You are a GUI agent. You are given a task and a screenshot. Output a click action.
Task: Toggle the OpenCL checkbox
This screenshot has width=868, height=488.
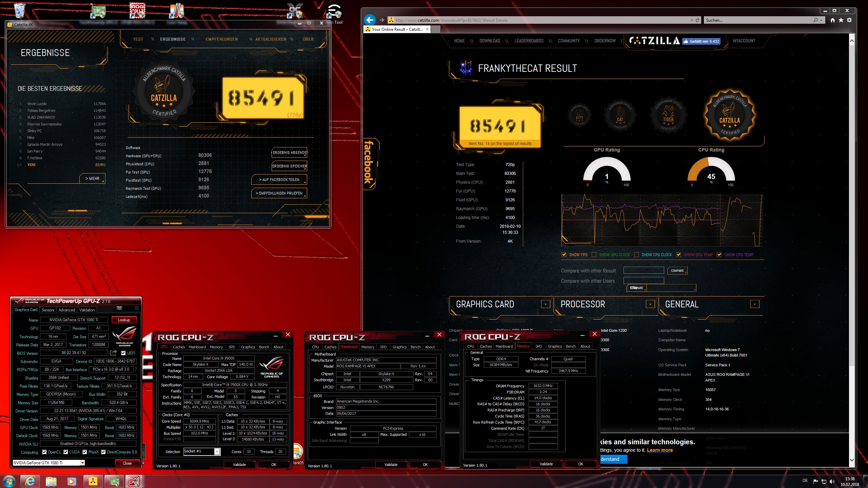pos(44,452)
